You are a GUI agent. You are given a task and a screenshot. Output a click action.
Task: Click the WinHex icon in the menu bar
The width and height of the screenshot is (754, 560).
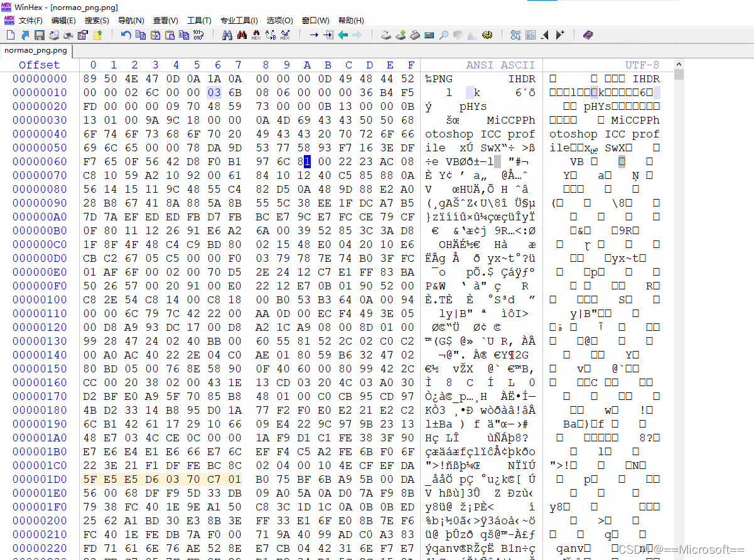click(x=9, y=20)
